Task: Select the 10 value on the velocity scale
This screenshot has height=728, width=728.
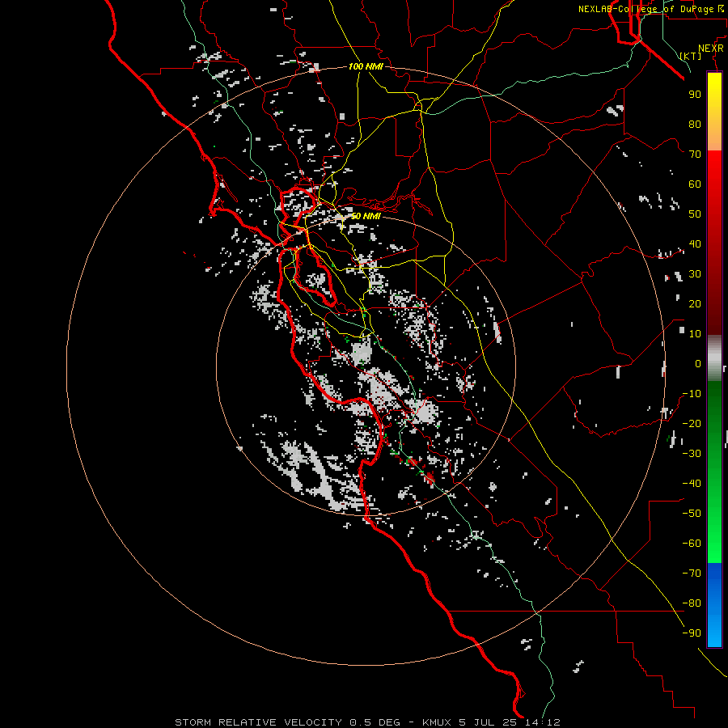Action: pyautogui.click(x=695, y=334)
